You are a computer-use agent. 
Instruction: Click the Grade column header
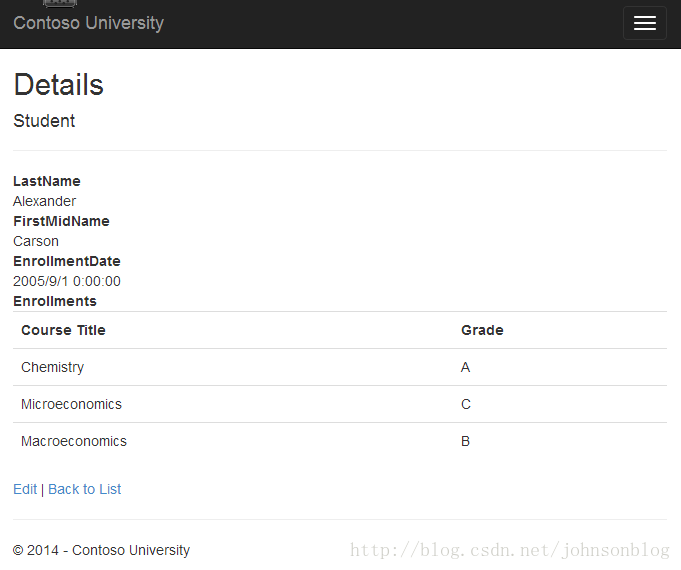[x=482, y=330]
